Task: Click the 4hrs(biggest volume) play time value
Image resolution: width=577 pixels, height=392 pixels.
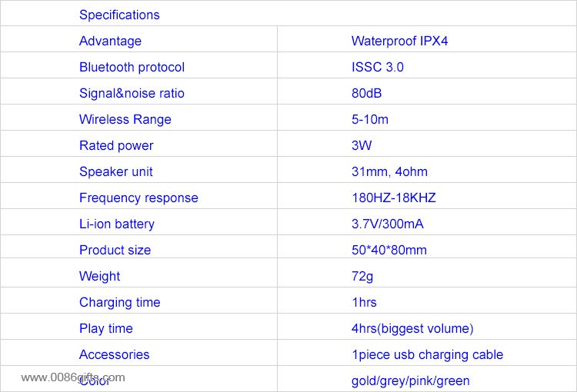Action: coord(412,328)
